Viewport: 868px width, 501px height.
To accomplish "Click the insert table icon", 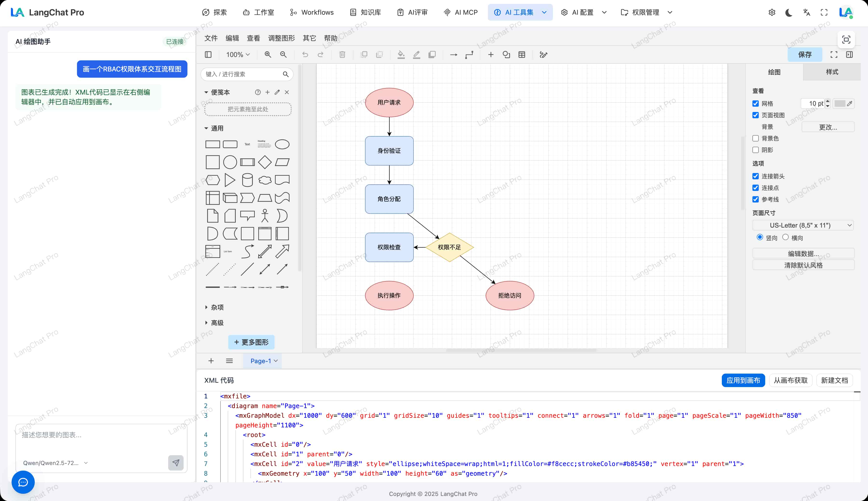I will pyautogui.click(x=522, y=54).
